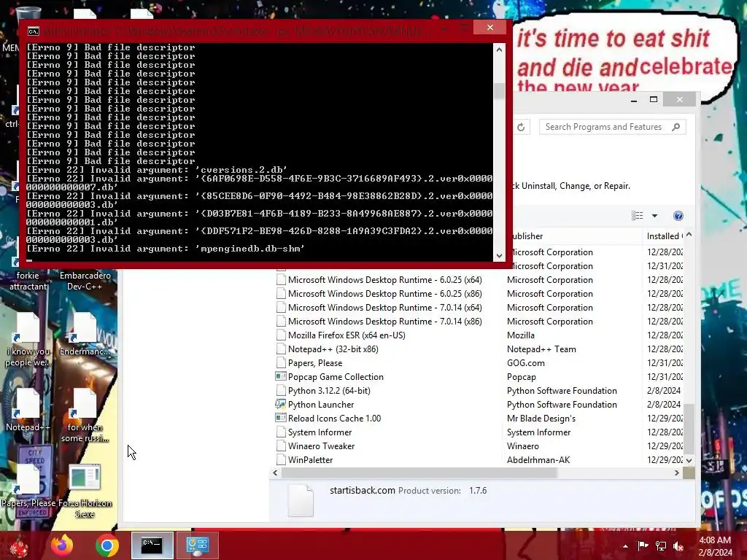Switch to Command Prompt taskbar button
Image resolution: width=747 pixels, height=560 pixels.
click(x=152, y=545)
